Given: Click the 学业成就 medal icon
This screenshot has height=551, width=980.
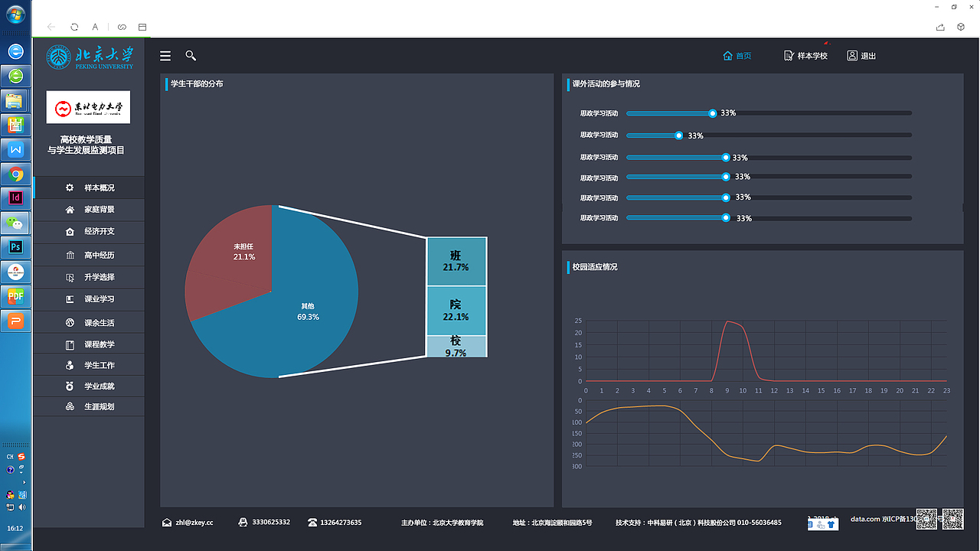Looking at the screenshot, I should pos(70,386).
